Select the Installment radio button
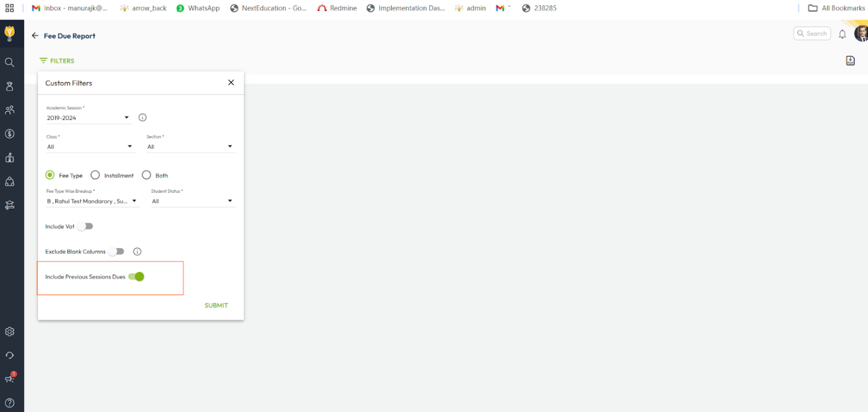868x412 pixels. (96, 175)
